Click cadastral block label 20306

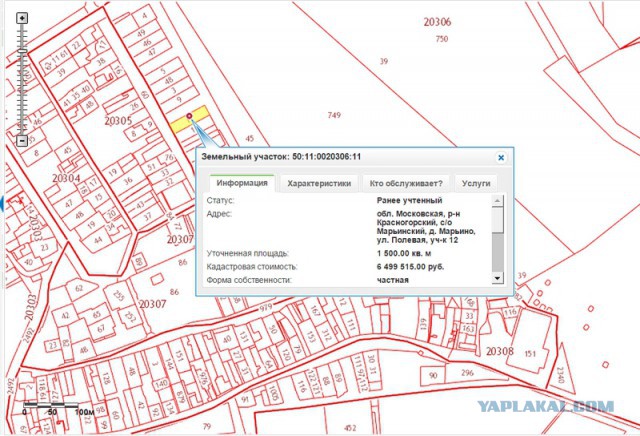(x=438, y=22)
